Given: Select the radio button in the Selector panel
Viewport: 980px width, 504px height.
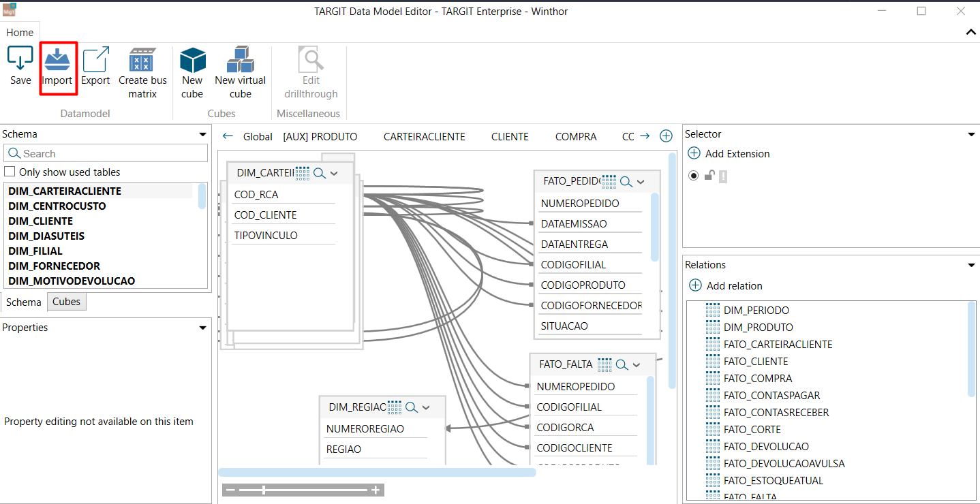Looking at the screenshot, I should 694,176.
